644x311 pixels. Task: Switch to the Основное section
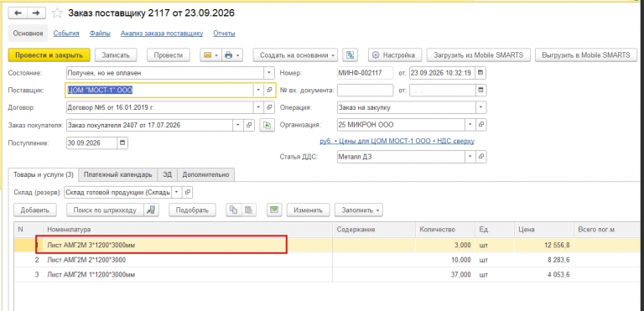(28, 34)
